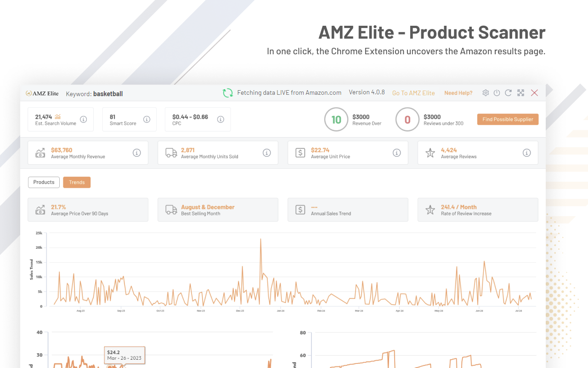The image size is (588, 368).
Task: Click the Average Price Over 90 Days icon
Action: tap(40, 210)
